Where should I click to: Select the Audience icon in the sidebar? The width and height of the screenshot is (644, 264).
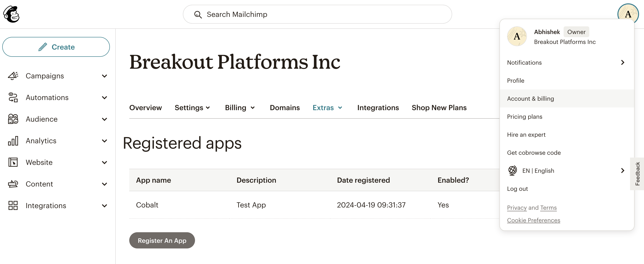click(13, 119)
